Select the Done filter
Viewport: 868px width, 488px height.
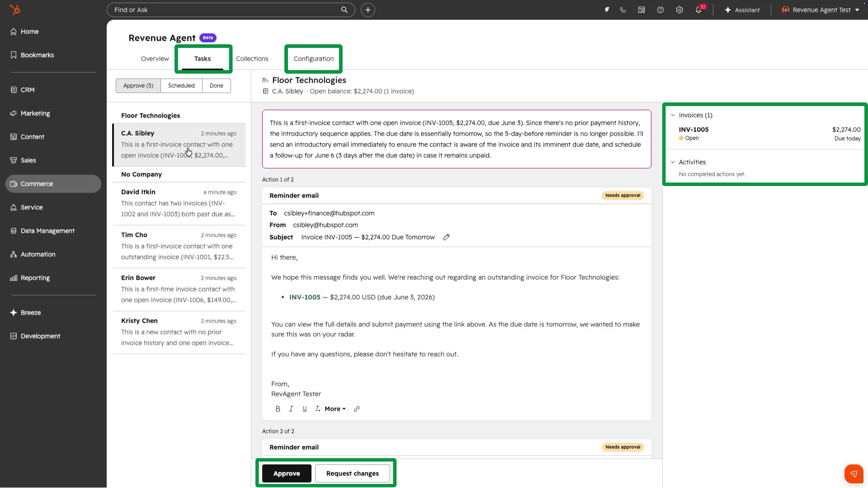point(217,86)
